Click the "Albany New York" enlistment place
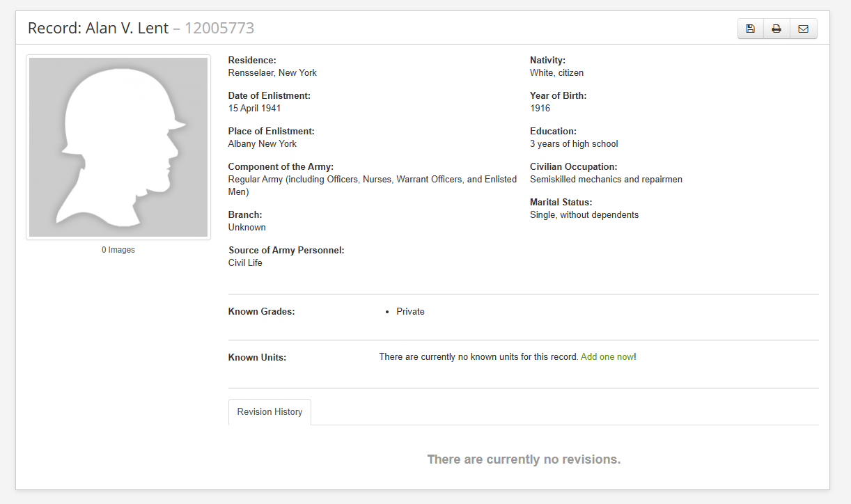The height and width of the screenshot is (504, 851). (x=263, y=144)
